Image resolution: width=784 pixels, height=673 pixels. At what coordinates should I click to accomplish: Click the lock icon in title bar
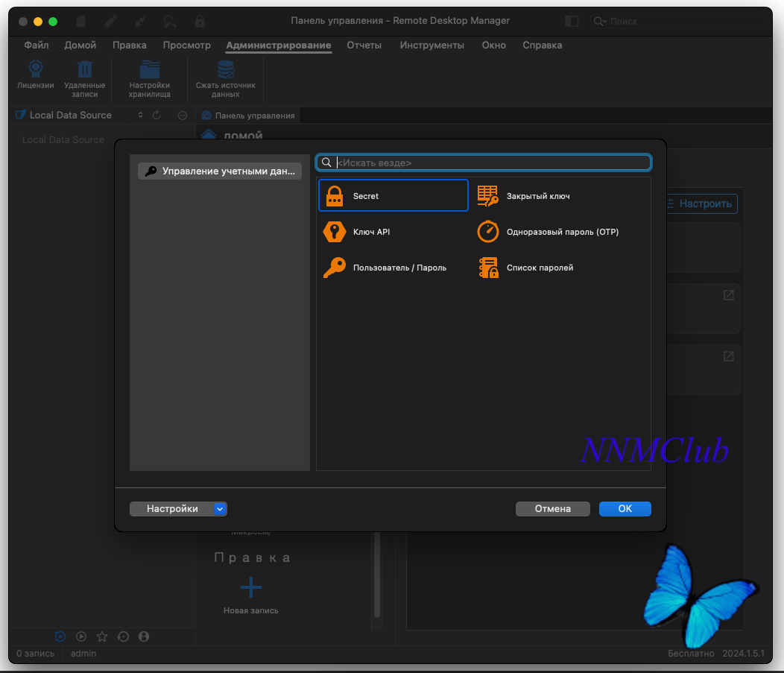pos(200,21)
